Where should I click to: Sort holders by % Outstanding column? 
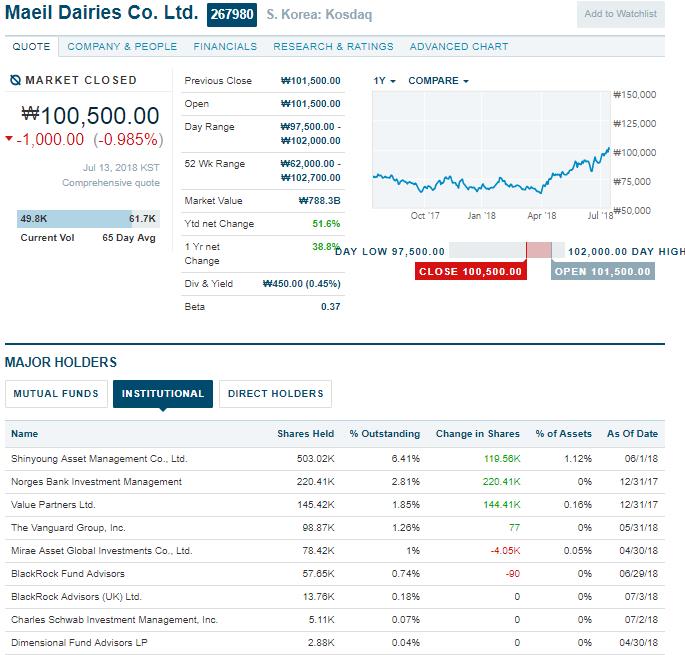[384, 433]
